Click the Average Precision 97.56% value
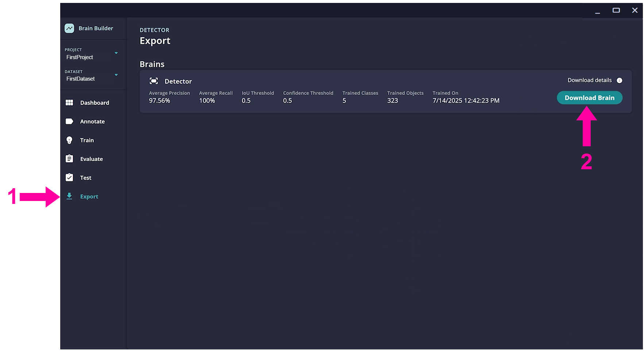The width and height of the screenshot is (644, 352). pos(159,100)
